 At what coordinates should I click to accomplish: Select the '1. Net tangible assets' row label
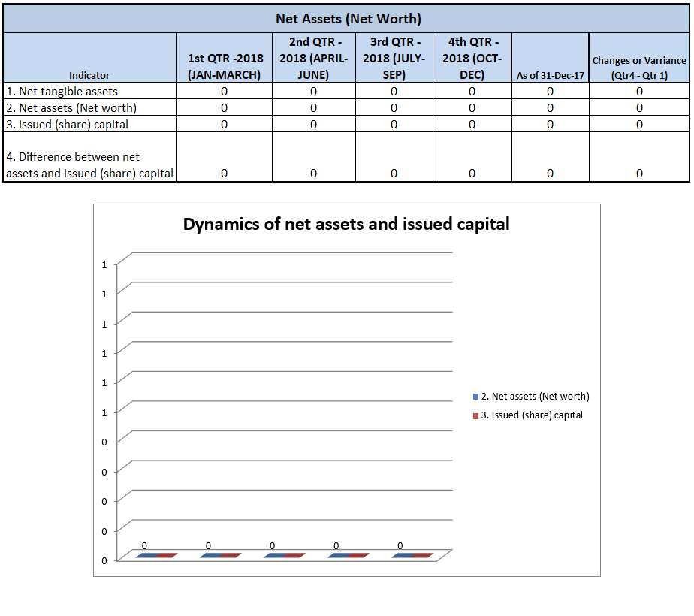[62, 91]
